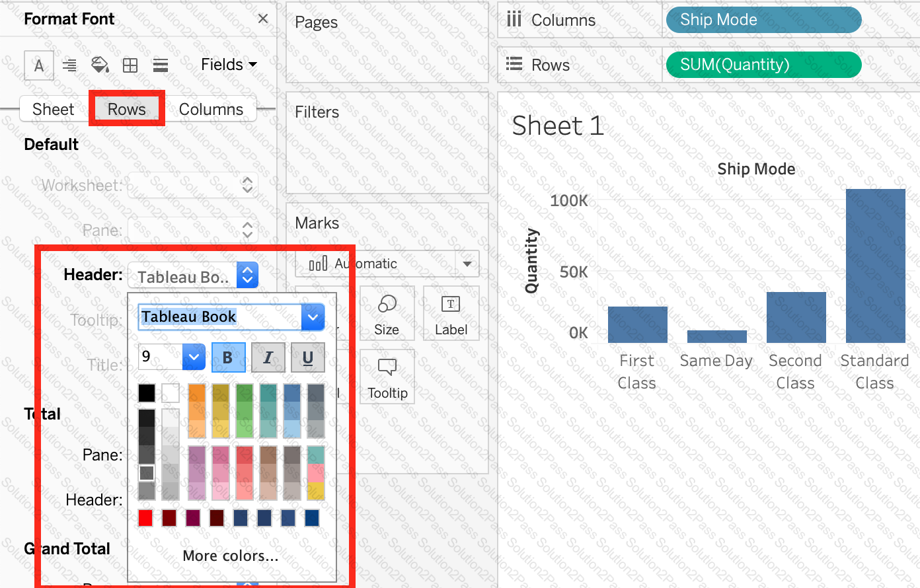Toggle italic font style

[x=268, y=357]
